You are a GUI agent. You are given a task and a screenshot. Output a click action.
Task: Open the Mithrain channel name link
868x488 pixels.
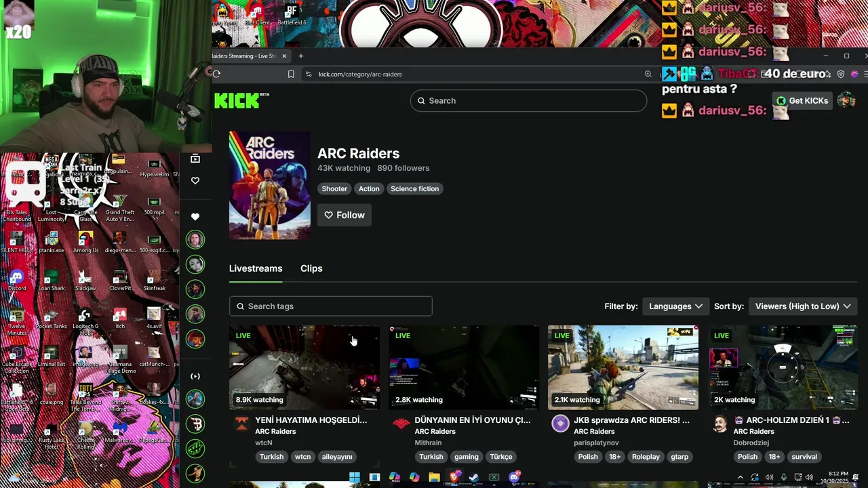click(428, 443)
